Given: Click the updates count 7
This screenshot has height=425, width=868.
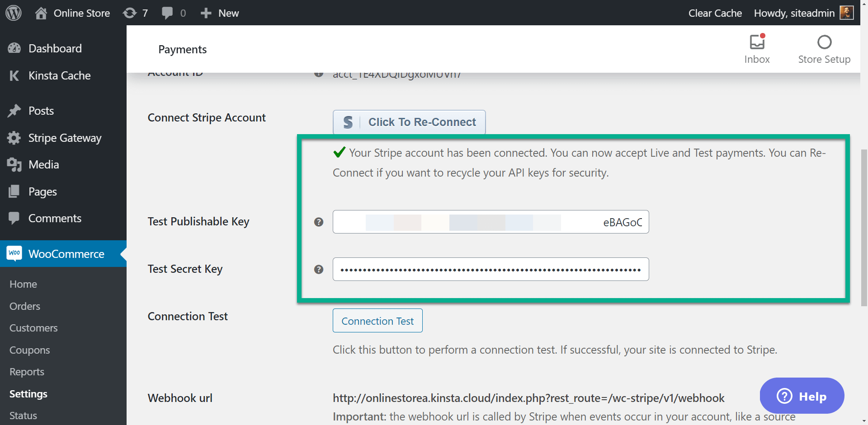Looking at the screenshot, I should coord(145,13).
